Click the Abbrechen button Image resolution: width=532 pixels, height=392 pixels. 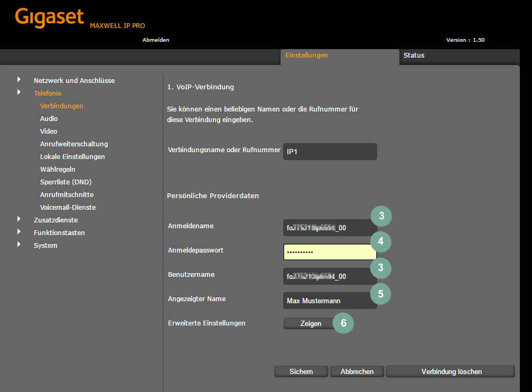(x=357, y=372)
